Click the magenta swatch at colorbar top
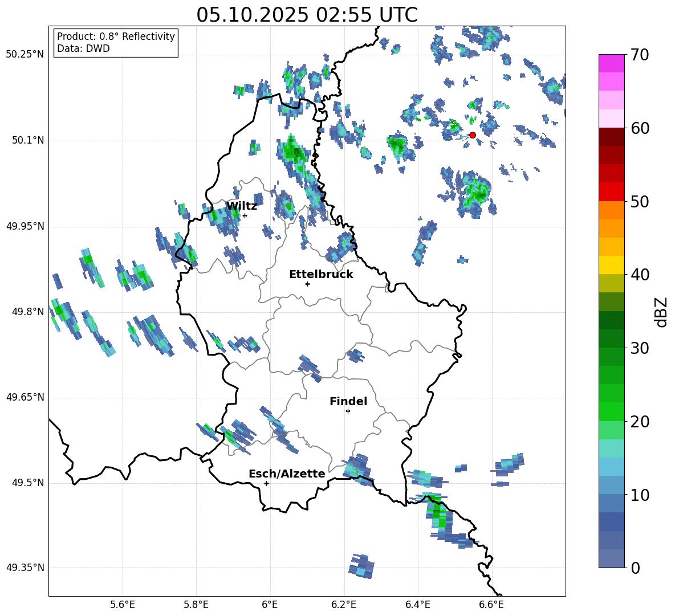Screen dimensions: 675x616 611,63
